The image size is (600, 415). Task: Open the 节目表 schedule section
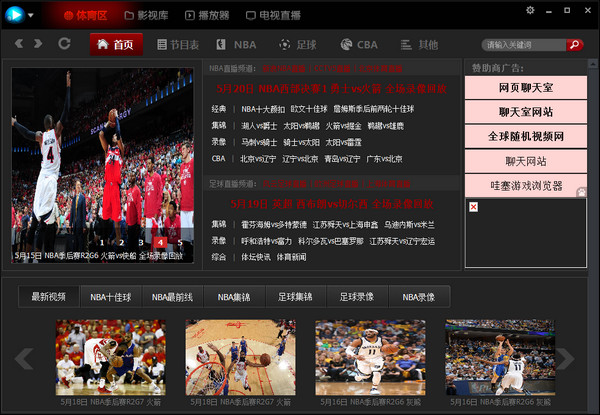(x=178, y=45)
